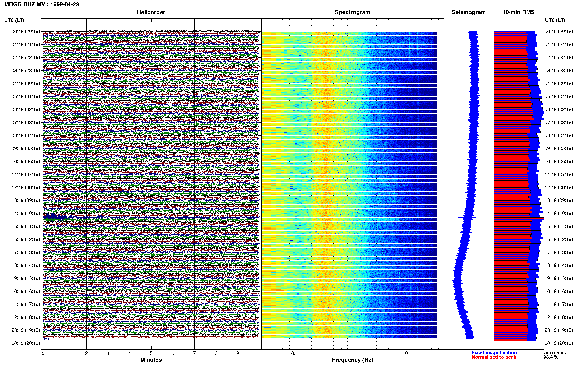
Task: Click the '98.4 %' data availability value
Action: pyautogui.click(x=551, y=357)
